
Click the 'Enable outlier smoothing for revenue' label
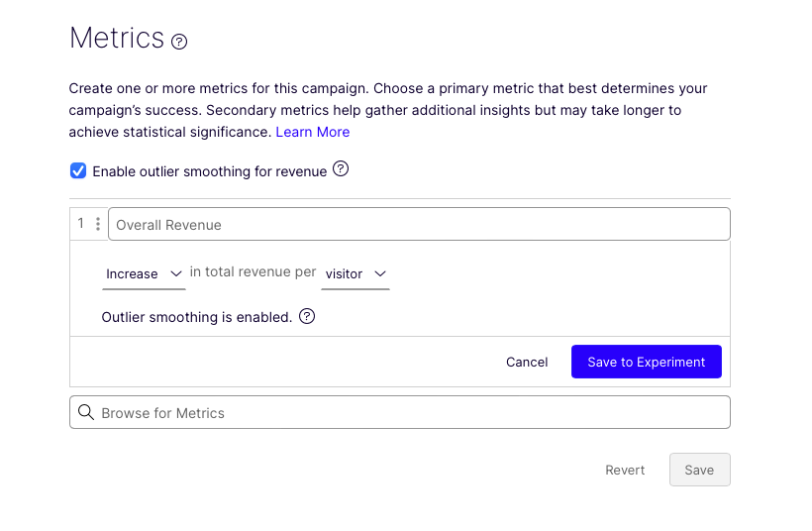[x=210, y=171]
